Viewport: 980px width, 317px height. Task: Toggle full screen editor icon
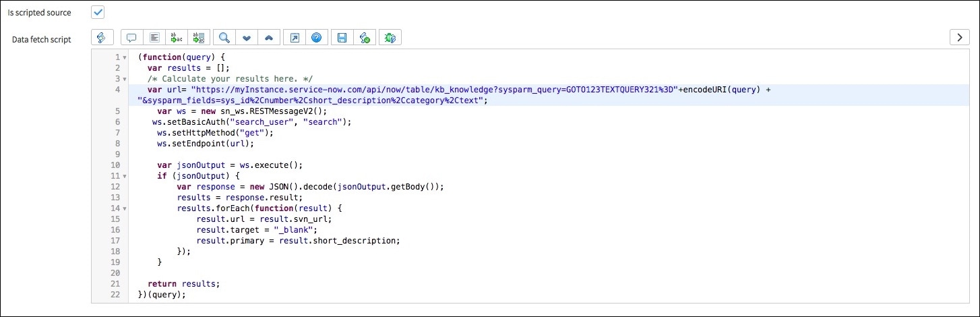(295, 38)
